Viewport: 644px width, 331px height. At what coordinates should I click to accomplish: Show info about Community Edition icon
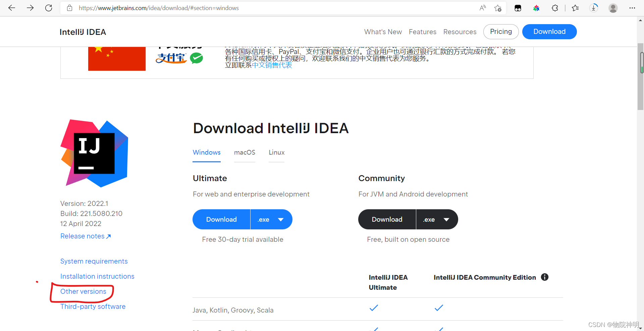tap(545, 277)
